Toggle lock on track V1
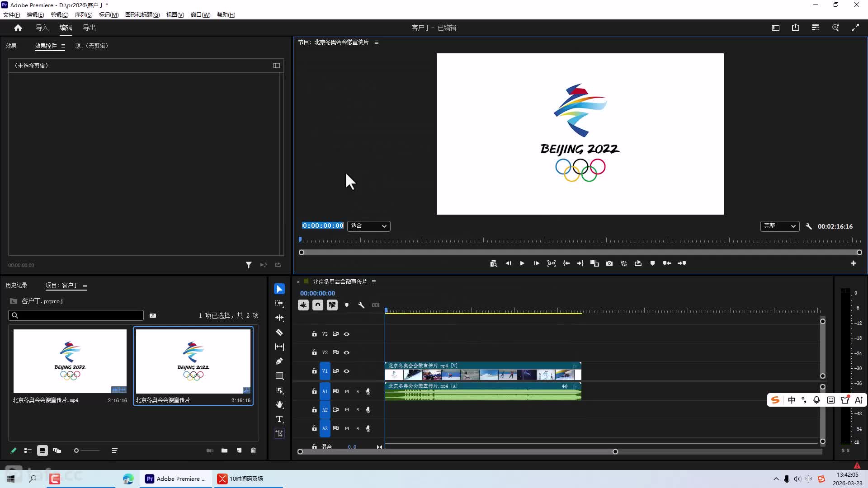 point(314,371)
